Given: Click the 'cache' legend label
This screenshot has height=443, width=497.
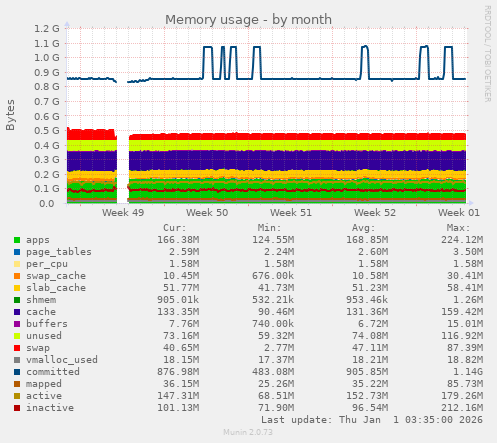Looking at the screenshot, I should 41,312.
